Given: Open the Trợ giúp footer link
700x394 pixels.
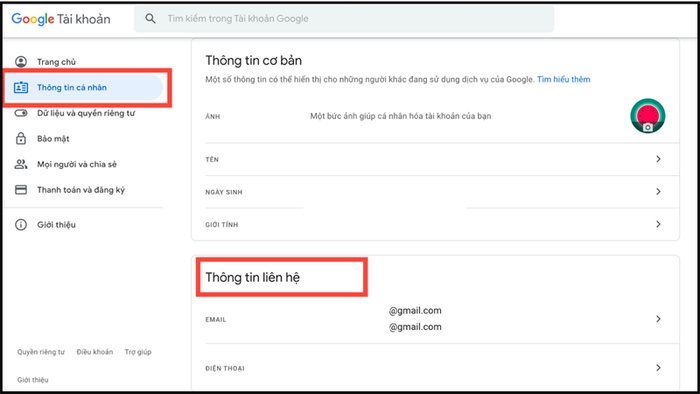Looking at the screenshot, I should [138, 352].
